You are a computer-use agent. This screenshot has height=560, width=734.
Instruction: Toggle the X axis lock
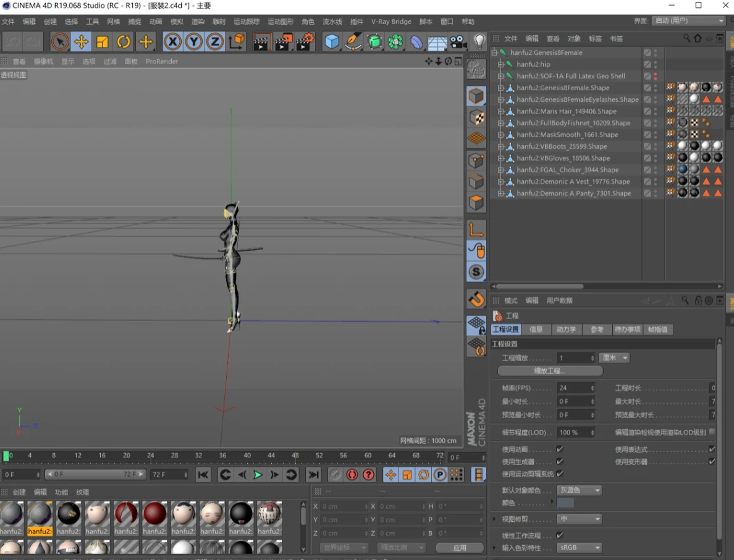tap(173, 41)
